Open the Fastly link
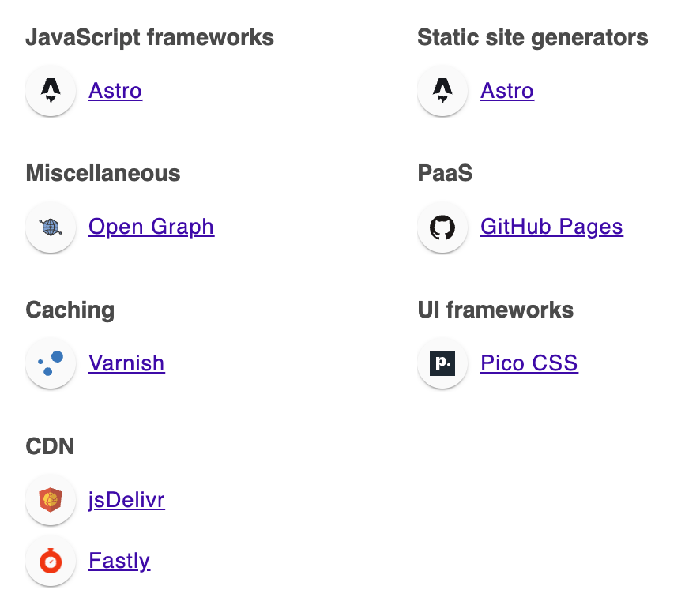700x605 pixels. coord(119,561)
